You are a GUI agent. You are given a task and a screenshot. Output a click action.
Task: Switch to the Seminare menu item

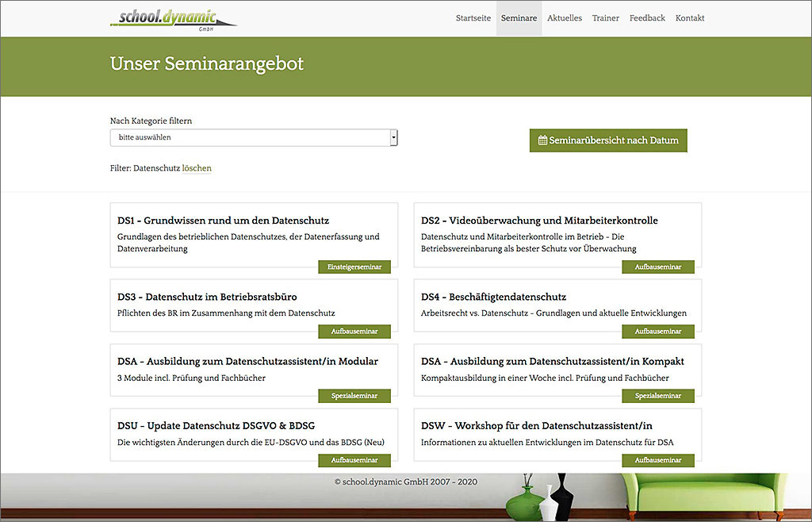pyautogui.click(x=519, y=18)
